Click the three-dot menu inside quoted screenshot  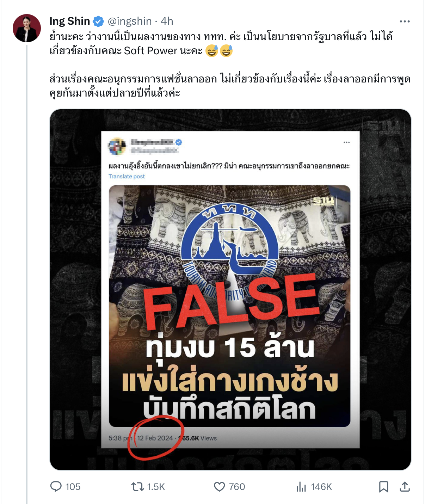pos(346,142)
